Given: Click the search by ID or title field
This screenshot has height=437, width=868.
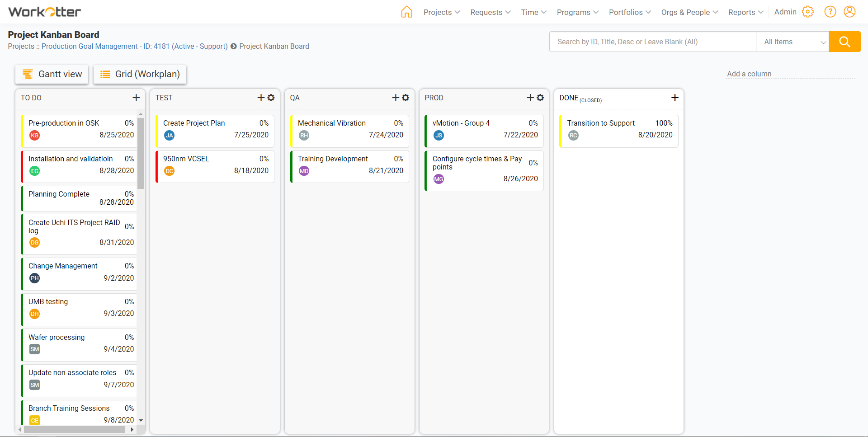Looking at the screenshot, I should coord(652,42).
